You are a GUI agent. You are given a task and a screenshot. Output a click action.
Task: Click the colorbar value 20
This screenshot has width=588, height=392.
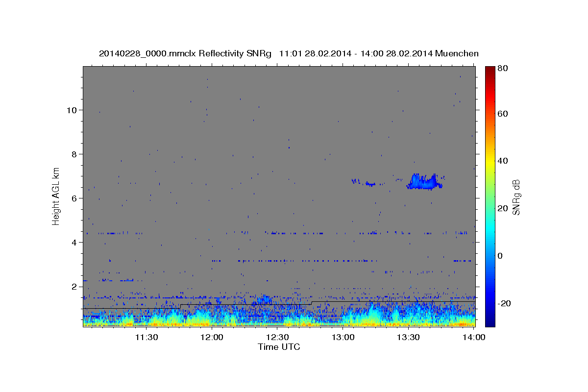503,208
